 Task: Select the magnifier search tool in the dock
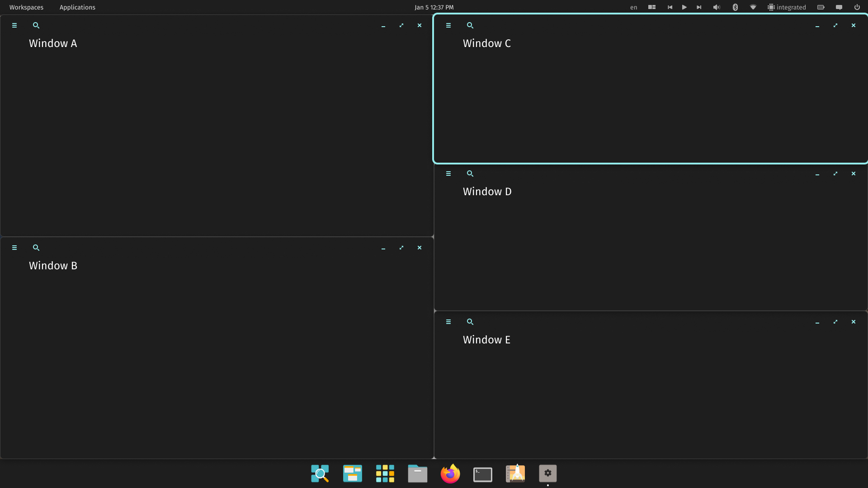(320, 474)
